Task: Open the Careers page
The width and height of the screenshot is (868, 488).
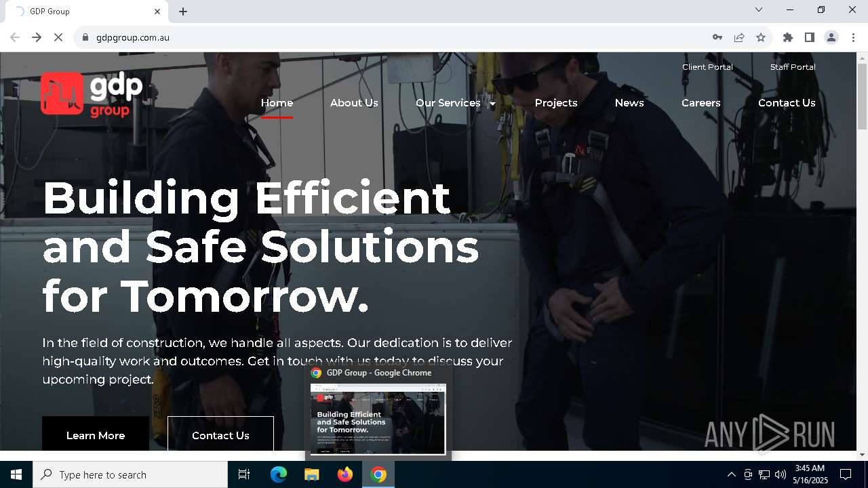Action: pyautogui.click(x=701, y=103)
